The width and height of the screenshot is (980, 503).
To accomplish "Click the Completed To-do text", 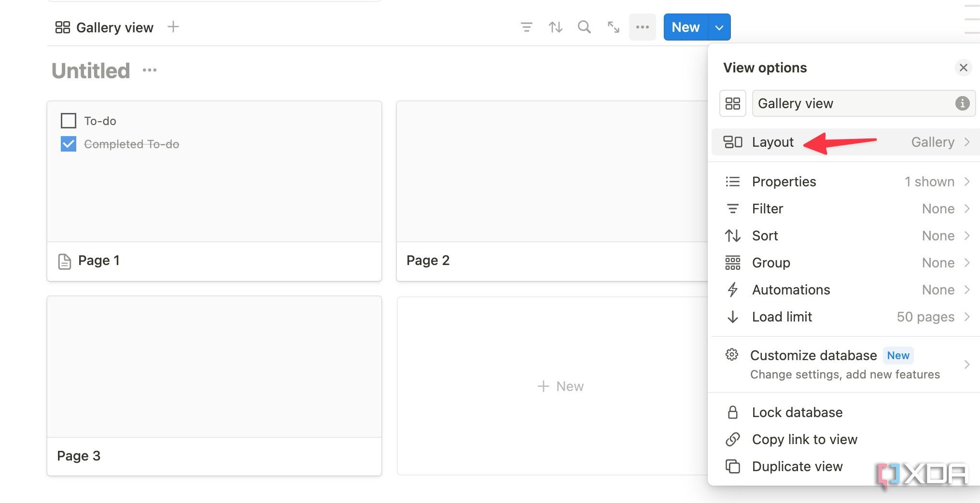I will point(131,144).
